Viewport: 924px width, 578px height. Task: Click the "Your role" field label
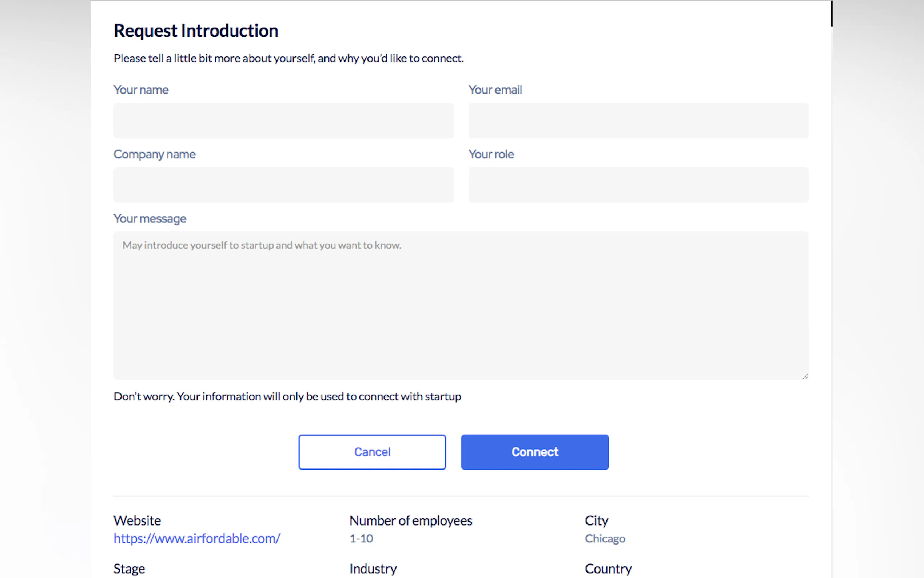pos(491,154)
